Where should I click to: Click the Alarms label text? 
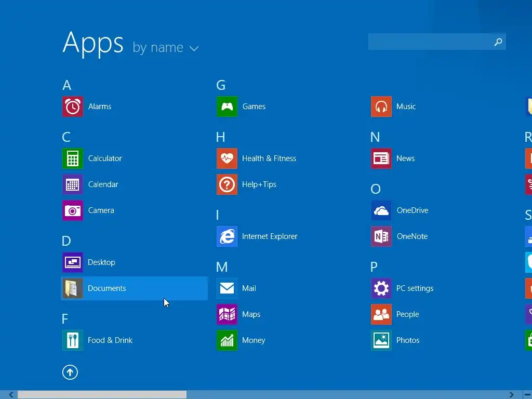point(100,107)
